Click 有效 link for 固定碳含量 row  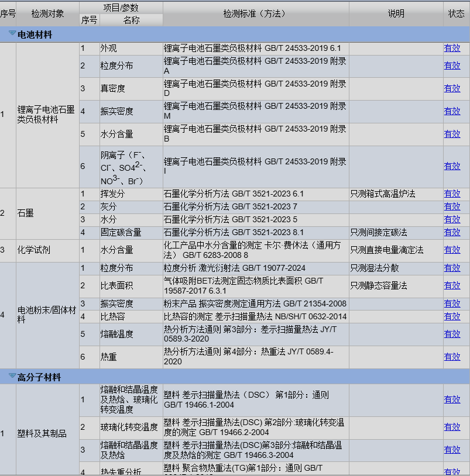pyautogui.click(x=452, y=232)
